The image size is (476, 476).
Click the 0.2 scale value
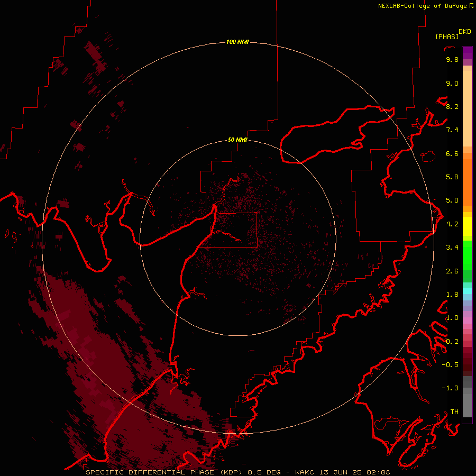coord(452,342)
